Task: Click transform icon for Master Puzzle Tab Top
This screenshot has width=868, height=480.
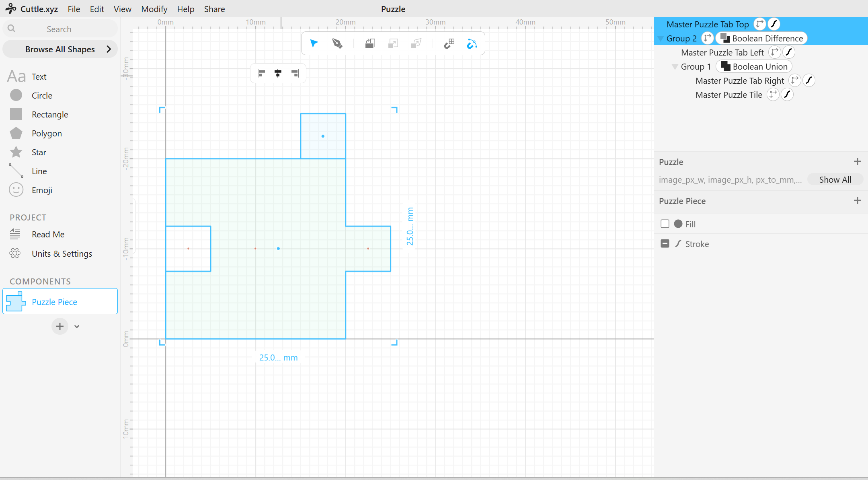Action: click(x=759, y=24)
